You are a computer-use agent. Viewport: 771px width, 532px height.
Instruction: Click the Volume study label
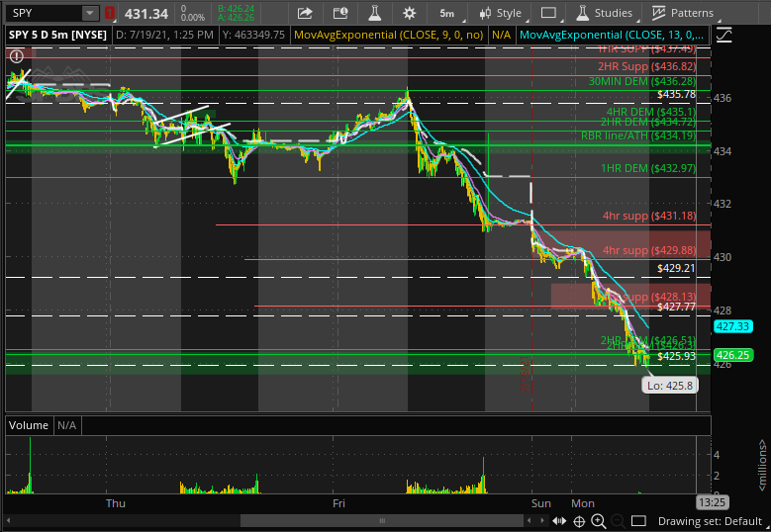point(29,425)
